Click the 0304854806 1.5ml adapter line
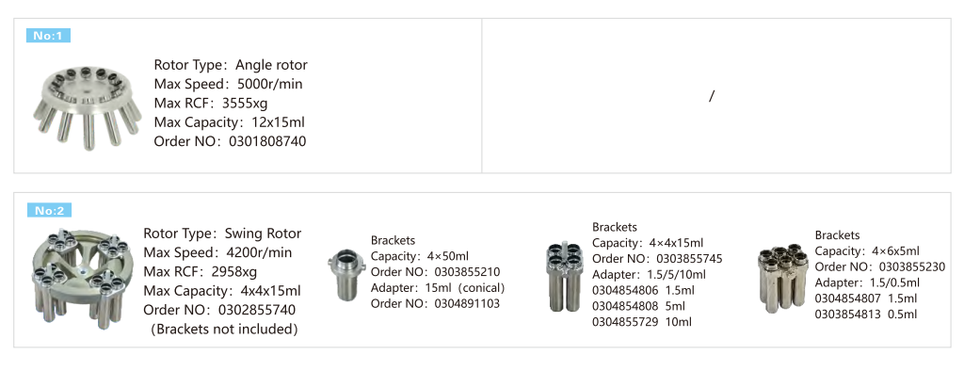This screenshot has height=371, width=980. click(644, 290)
